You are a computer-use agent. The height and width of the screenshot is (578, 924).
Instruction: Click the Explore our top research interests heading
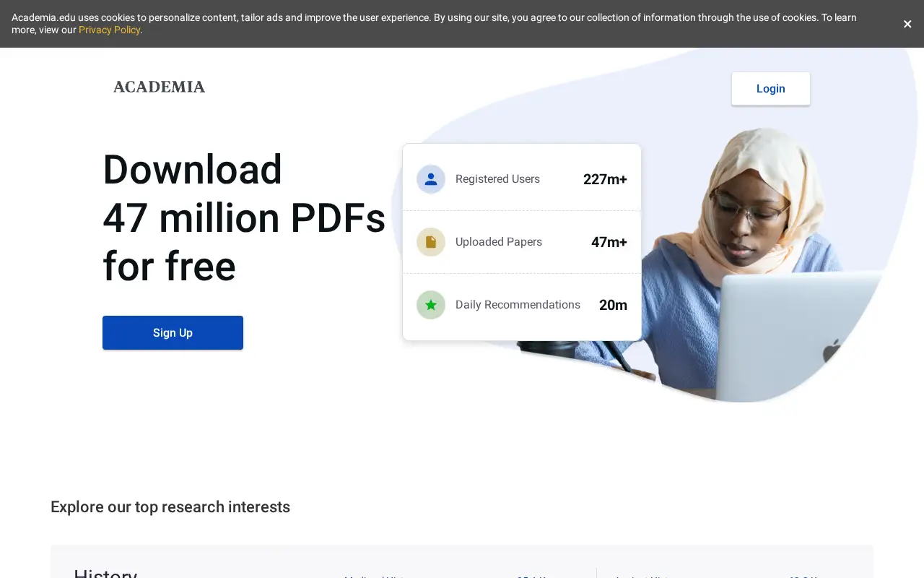click(170, 506)
